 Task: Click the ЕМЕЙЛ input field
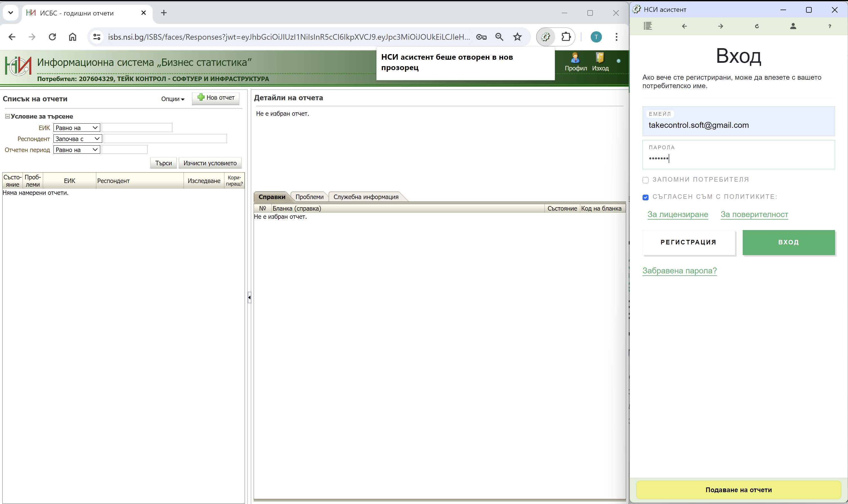(x=738, y=121)
